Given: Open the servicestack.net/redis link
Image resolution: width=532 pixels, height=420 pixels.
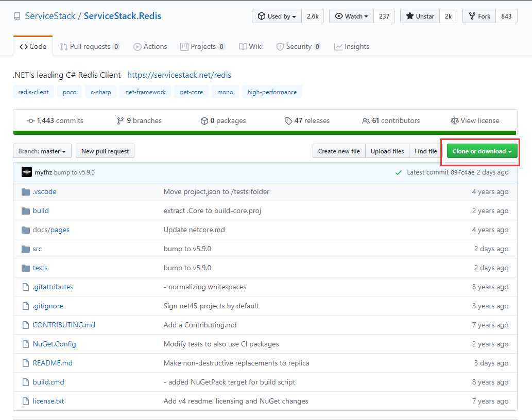Looking at the screenshot, I should click(x=179, y=75).
